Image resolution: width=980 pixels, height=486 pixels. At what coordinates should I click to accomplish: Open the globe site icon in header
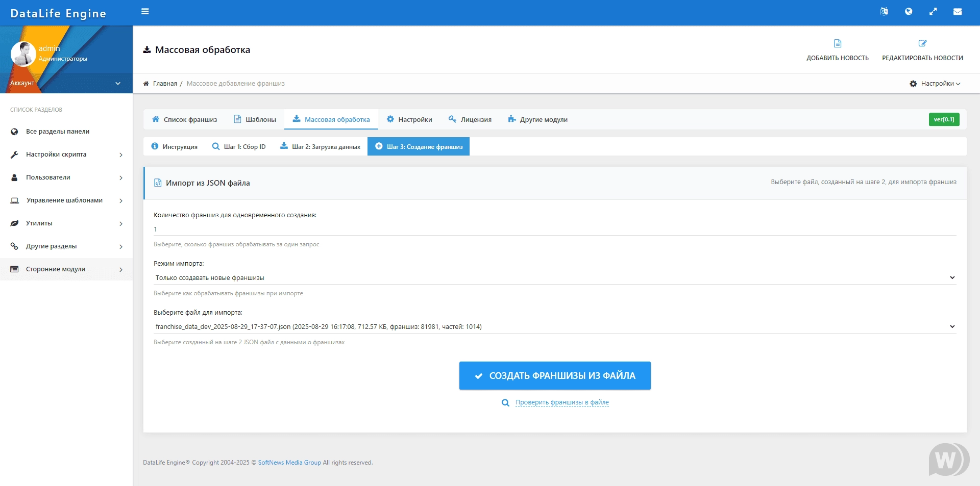[x=909, y=12]
